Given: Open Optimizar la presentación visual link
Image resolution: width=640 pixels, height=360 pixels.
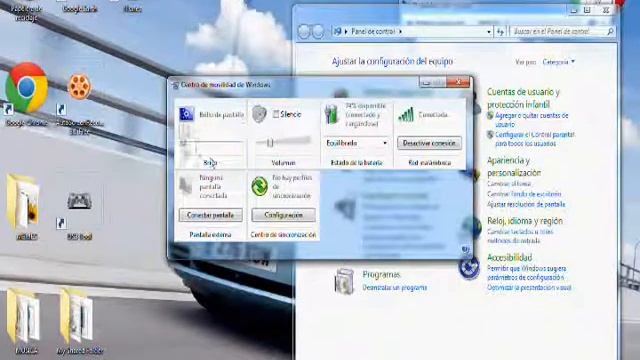Looking at the screenshot, I should [529, 288].
